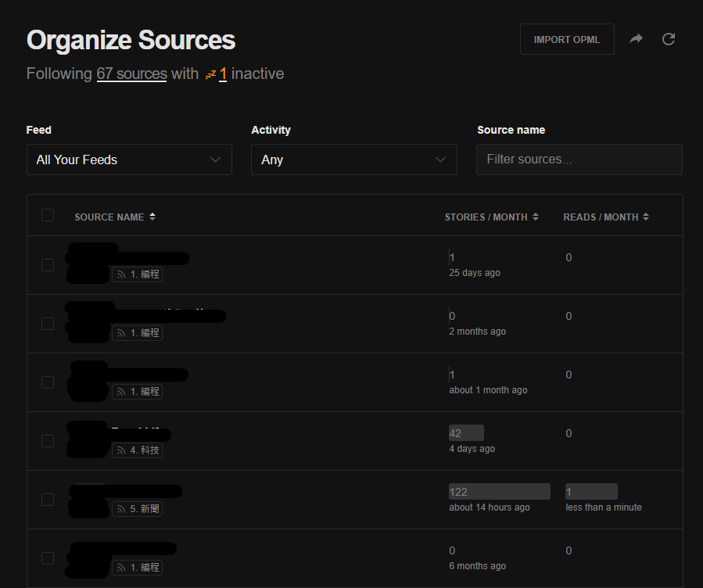Focus the Filter sources input field
The image size is (703, 588).
pyautogui.click(x=579, y=160)
